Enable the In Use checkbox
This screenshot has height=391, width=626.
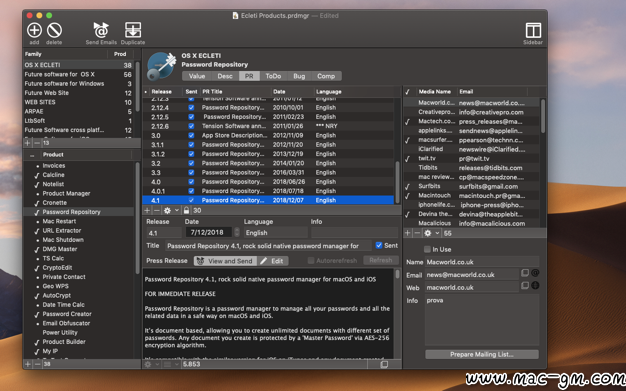coord(427,249)
